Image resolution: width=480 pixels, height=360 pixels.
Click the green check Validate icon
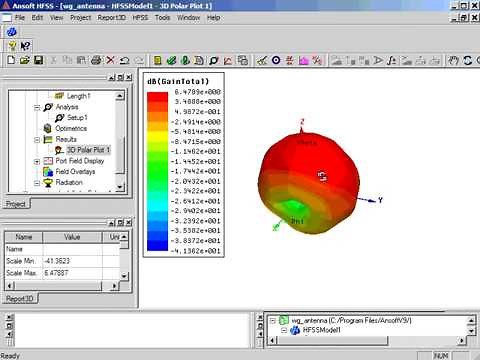pyautogui.click(x=171, y=60)
